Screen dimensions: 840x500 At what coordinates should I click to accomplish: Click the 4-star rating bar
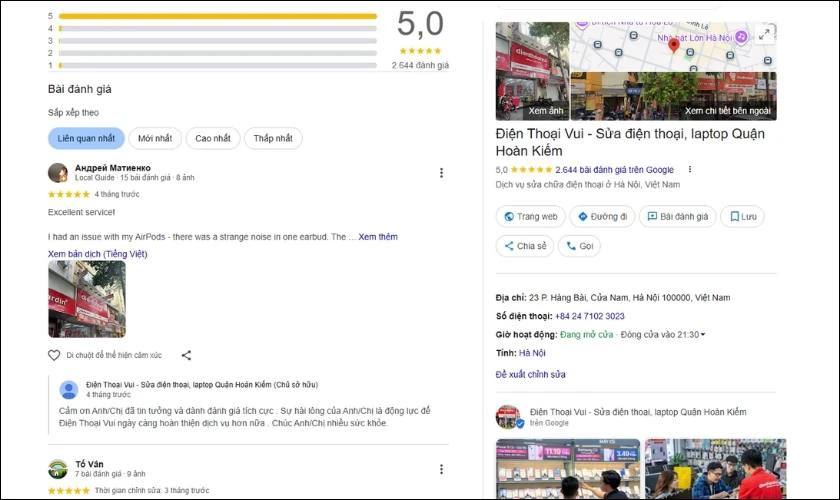point(218,28)
